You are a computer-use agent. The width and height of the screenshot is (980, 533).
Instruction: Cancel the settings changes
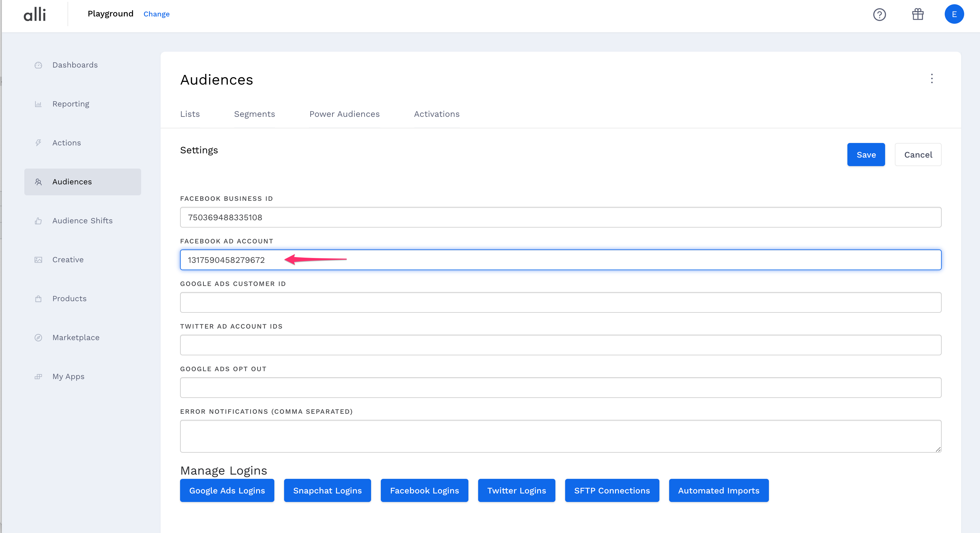point(918,155)
